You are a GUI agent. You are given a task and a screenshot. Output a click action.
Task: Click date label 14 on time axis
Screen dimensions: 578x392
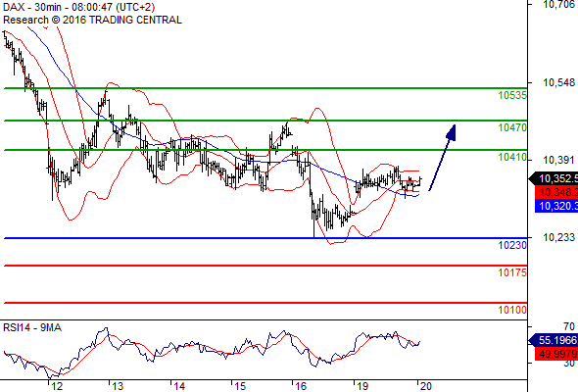(x=179, y=386)
